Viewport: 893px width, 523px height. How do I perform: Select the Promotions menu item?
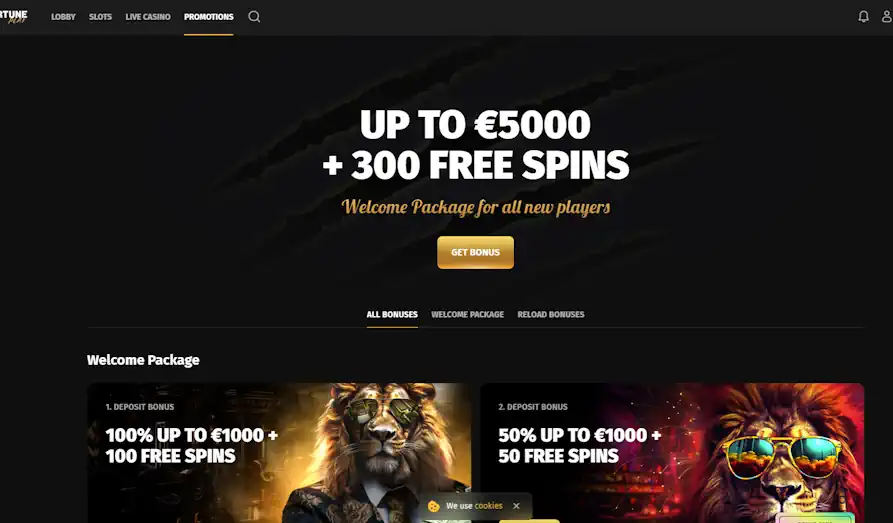(208, 17)
